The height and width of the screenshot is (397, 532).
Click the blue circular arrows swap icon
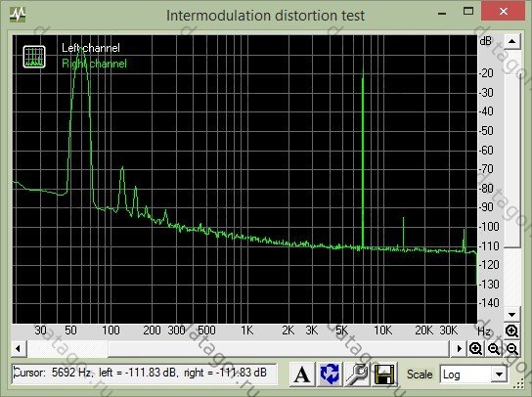point(330,374)
